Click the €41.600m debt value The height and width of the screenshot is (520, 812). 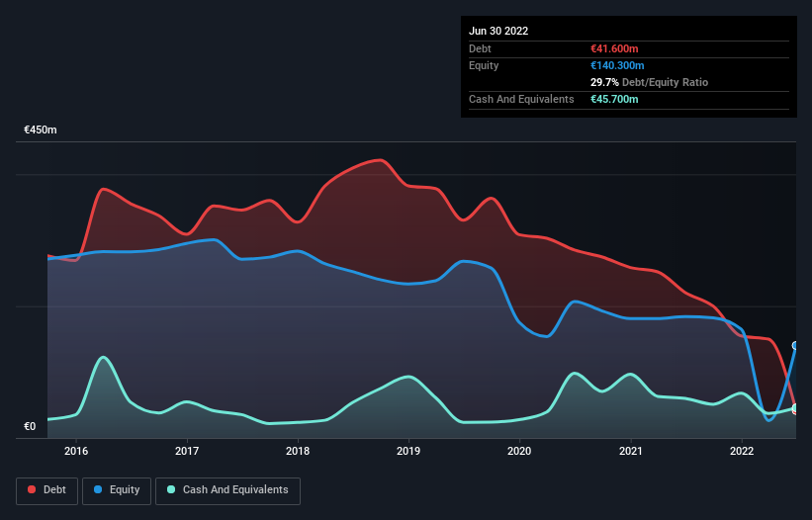click(614, 48)
